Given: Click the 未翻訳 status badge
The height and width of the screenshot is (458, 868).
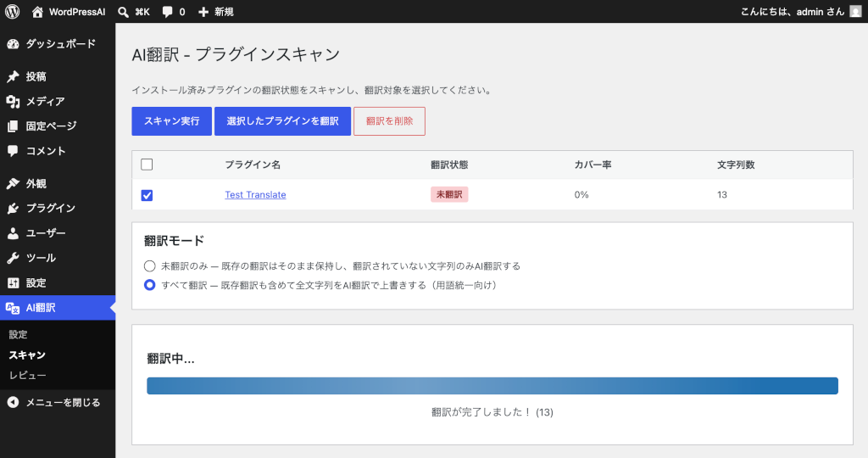Looking at the screenshot, I should [449, 194].
